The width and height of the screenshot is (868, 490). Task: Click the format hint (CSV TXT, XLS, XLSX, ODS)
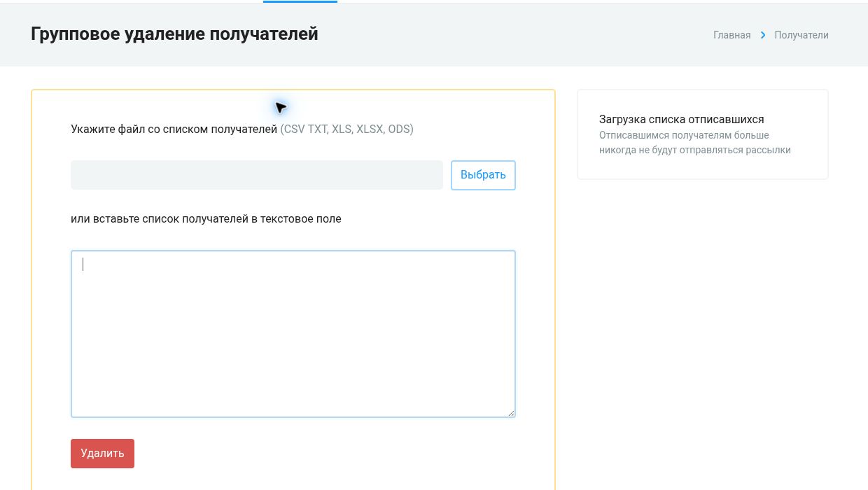coord(347,129)
